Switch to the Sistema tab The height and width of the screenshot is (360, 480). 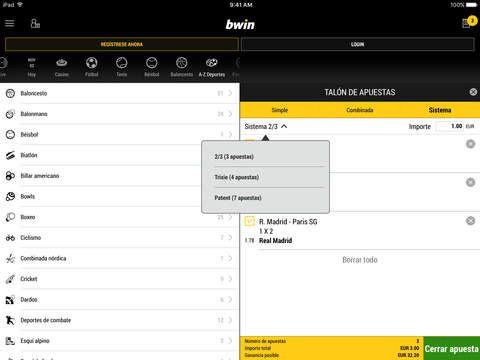[x=440, y=110]
